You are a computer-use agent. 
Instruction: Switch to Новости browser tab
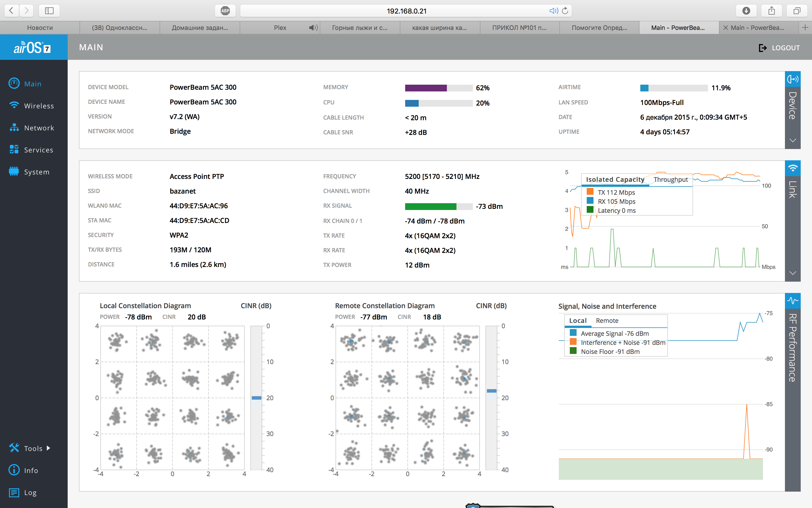(x=40, y=28)
